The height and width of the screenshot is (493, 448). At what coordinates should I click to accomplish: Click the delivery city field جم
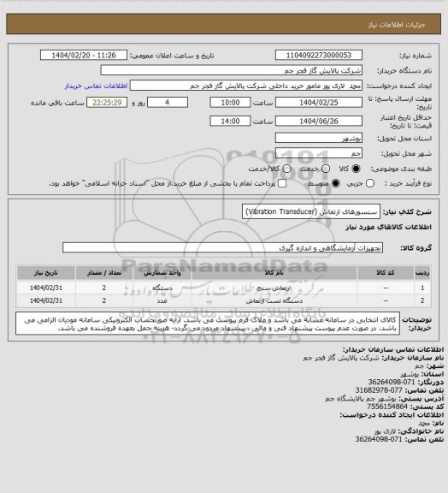click(319, 153)
